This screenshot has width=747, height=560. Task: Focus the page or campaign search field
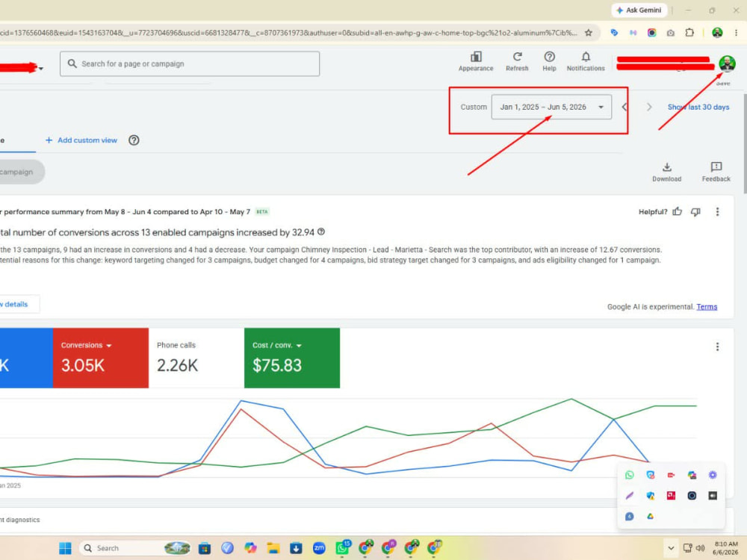click(x=190, y=63)
